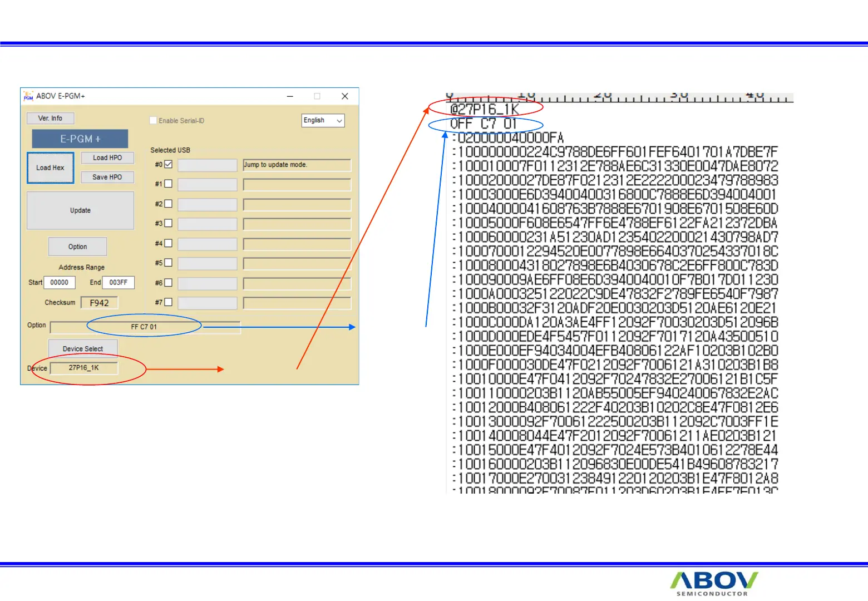Image resolution: width=868 pixels, height=601 pixels.
Task: Click the Device Select button
Action: tap(83, 349)
